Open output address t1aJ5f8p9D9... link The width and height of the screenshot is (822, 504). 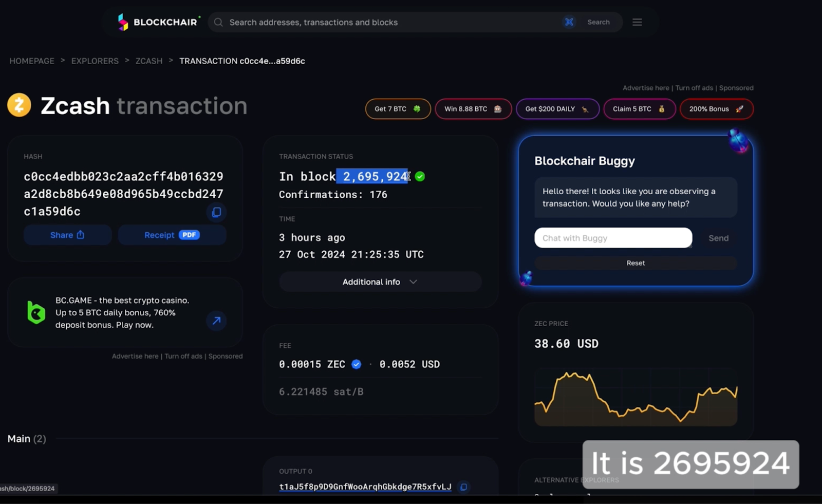click(x=365, y=487)
